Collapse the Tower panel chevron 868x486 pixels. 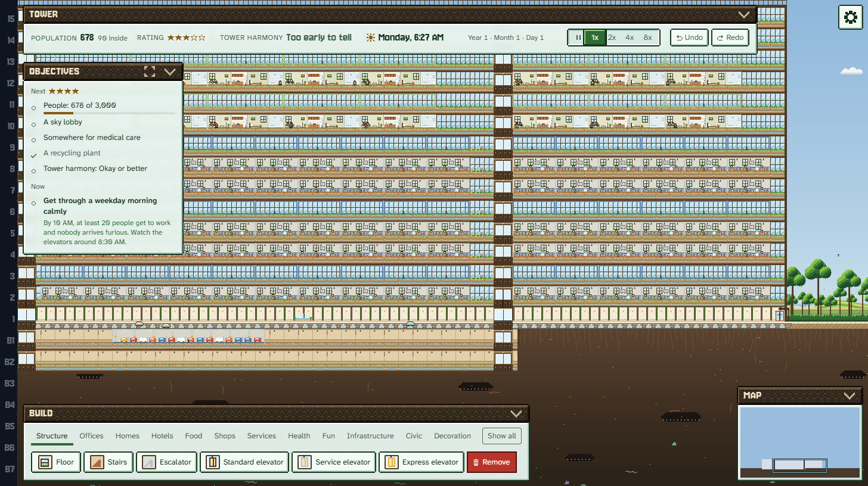click(x=744, y=14)
